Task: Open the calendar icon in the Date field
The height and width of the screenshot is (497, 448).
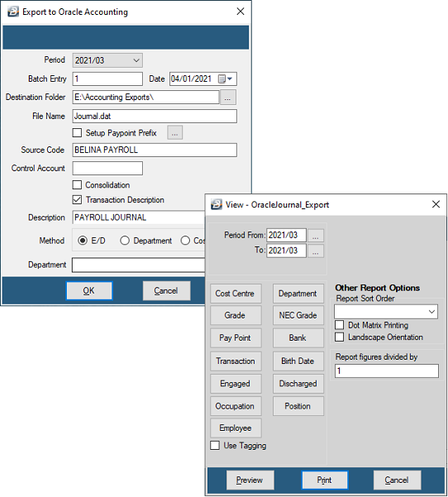Action: tap(222, 79)
